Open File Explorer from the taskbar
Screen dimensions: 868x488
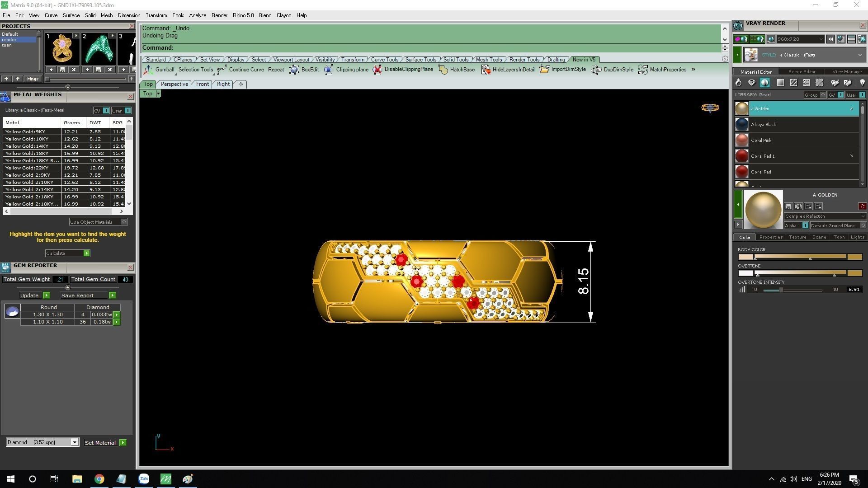pyautogui.click(x=77, y=479)
